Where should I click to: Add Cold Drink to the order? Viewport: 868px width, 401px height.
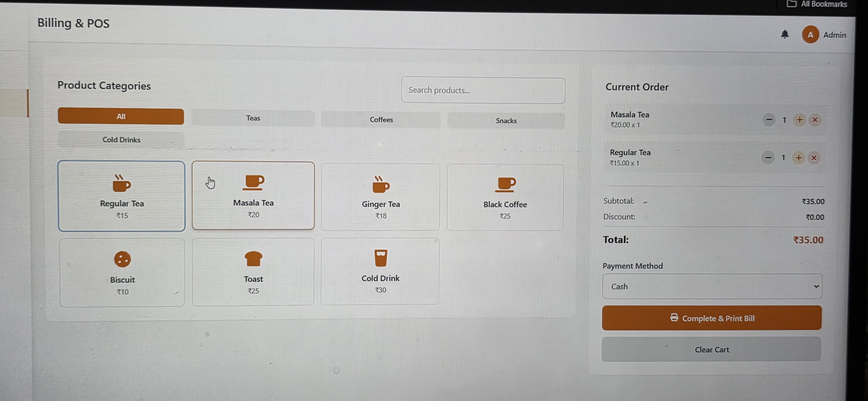[x=380, y=271]
